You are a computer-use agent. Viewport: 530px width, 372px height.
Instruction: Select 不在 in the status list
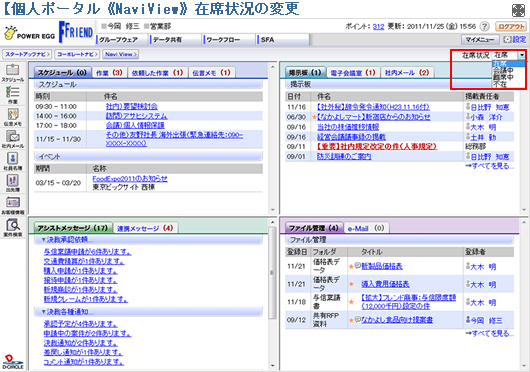point(509,83)
